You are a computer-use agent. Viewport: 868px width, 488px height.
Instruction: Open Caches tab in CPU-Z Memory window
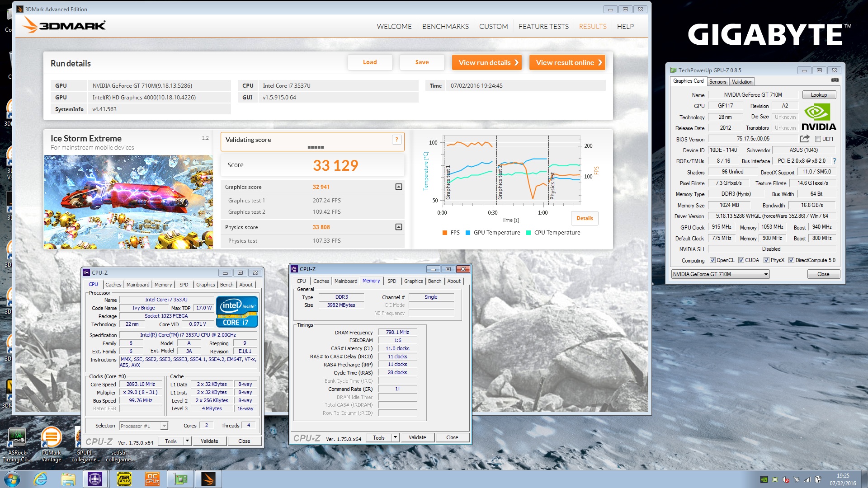[x=321, y=281]
